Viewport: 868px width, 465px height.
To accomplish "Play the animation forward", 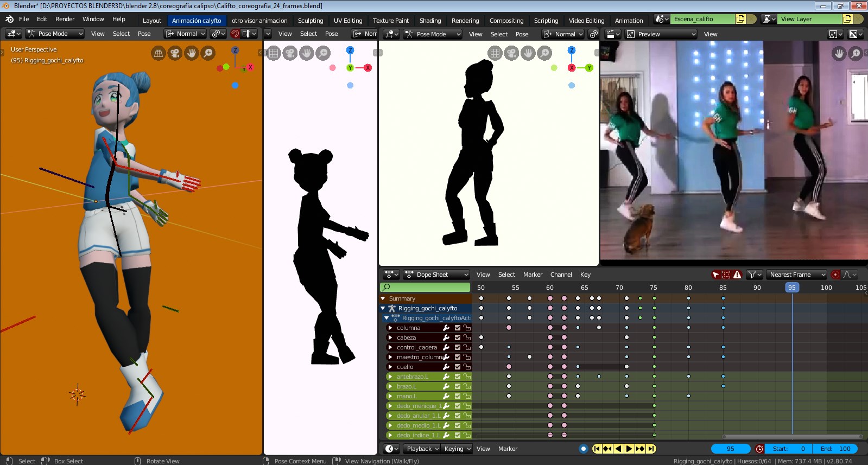I will click(629, 449).
